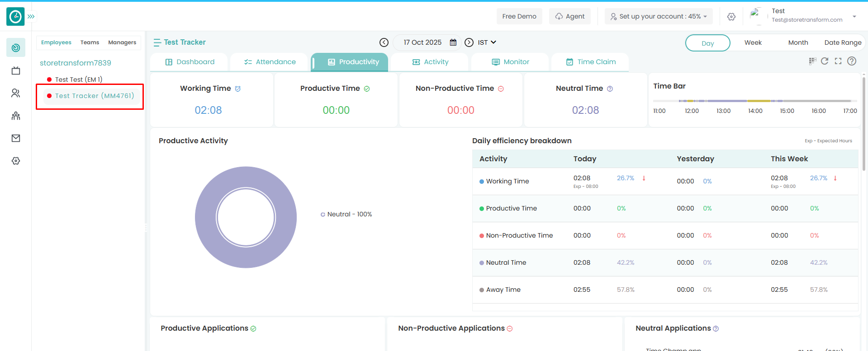Switch to Date Range view

pos(843,42)
